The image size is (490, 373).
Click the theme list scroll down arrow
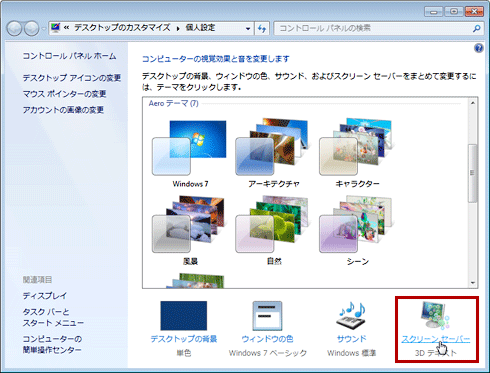click(473, 283)
